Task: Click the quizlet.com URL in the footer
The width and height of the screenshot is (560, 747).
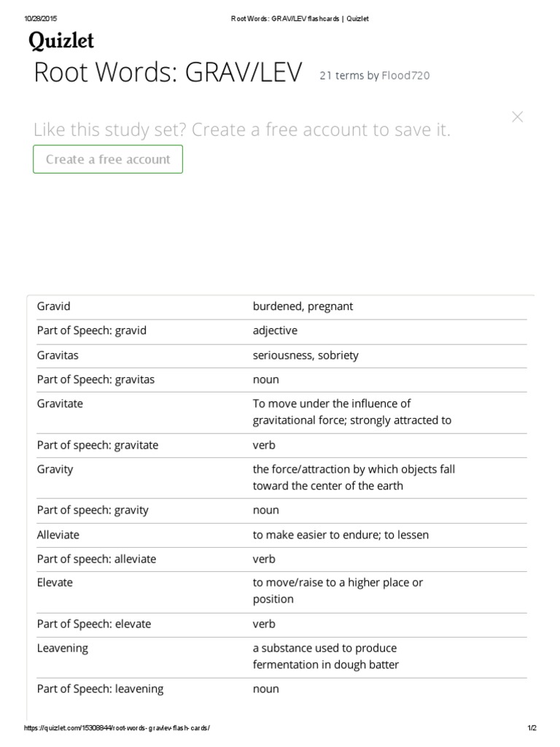Action: pos(117,729)
